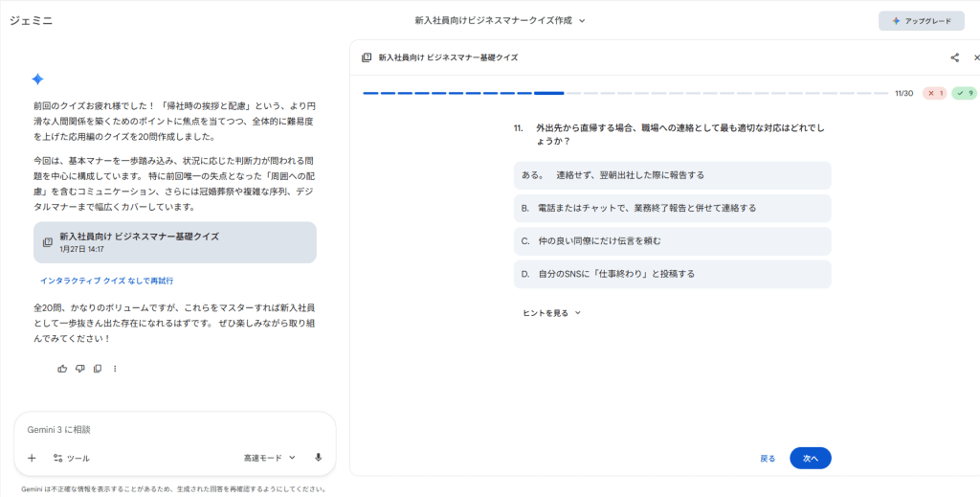Open the ツール tools menu
The image size is (980, 497).
click(x=72, y=458)
